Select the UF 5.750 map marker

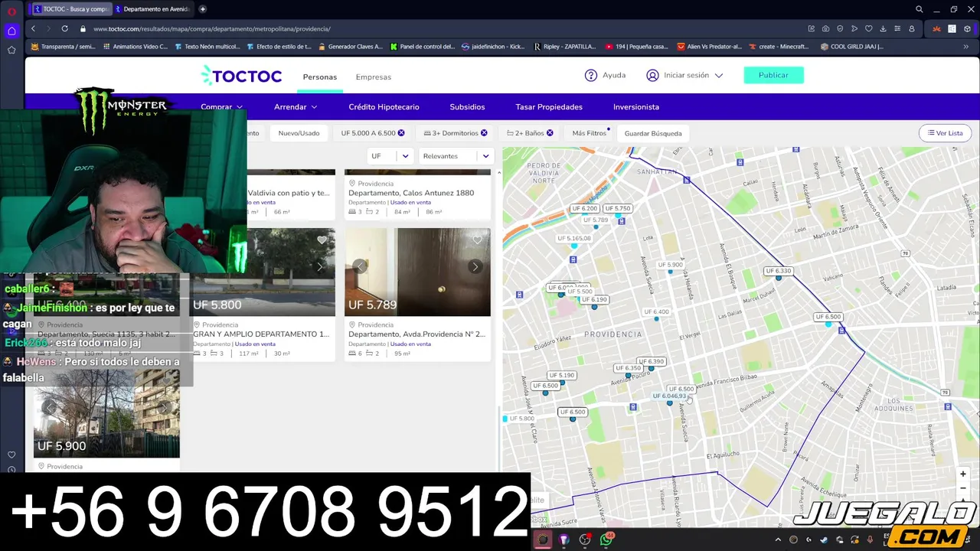tap(617, 209)
